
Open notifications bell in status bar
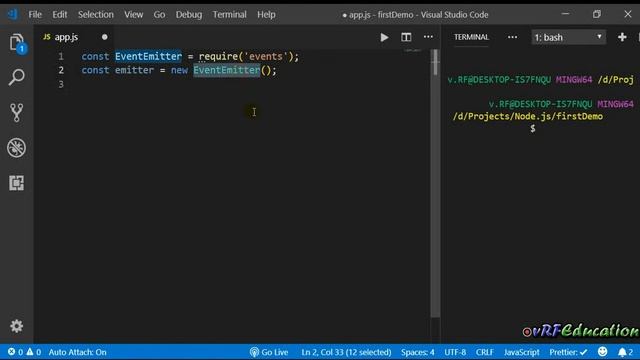tap(625, 352)
